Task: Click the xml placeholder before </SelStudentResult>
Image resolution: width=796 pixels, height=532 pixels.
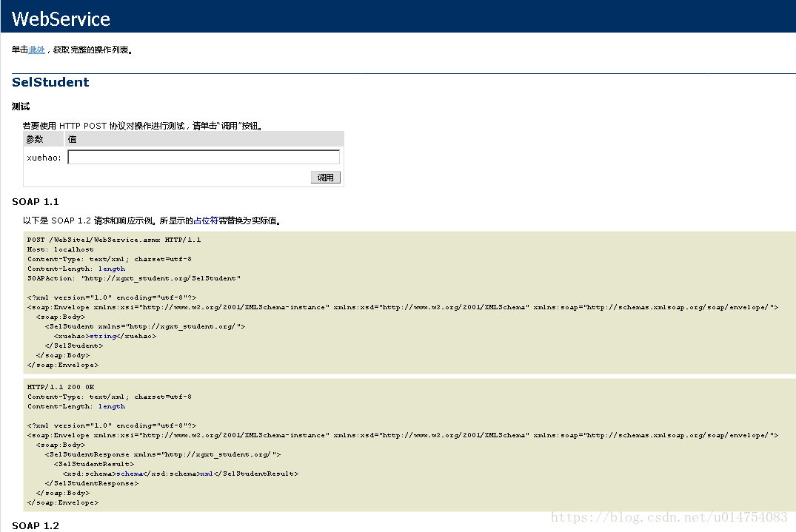Action: [x=207, y=474]
